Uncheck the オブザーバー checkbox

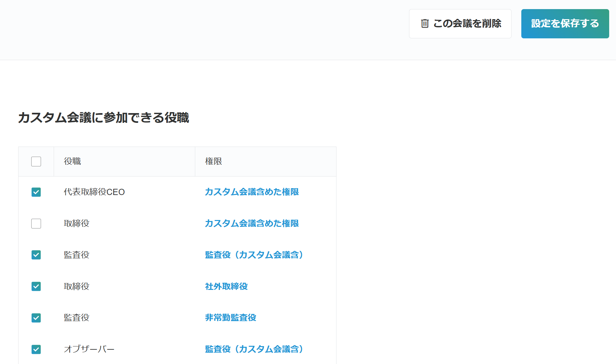click(x=36, y=349)
